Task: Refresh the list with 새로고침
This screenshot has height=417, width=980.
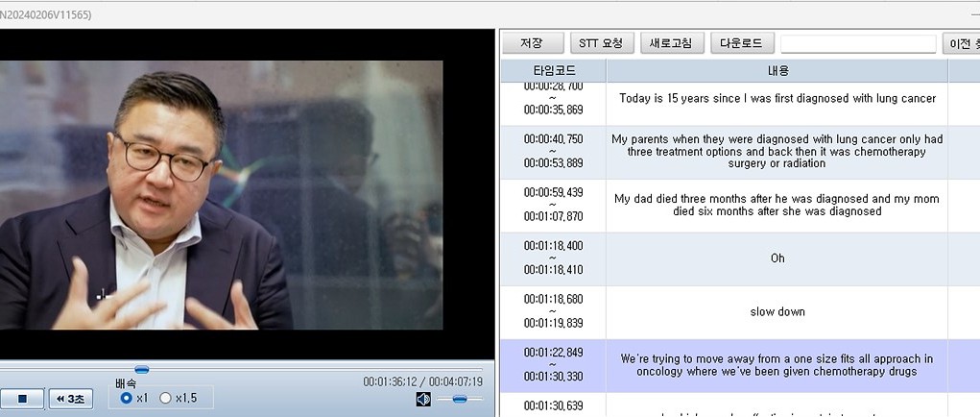Action: (x=672, y=43)
